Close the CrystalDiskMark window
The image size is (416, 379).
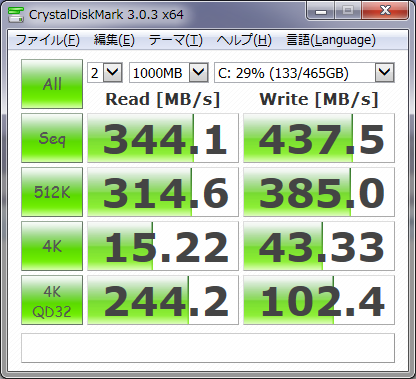385,11
